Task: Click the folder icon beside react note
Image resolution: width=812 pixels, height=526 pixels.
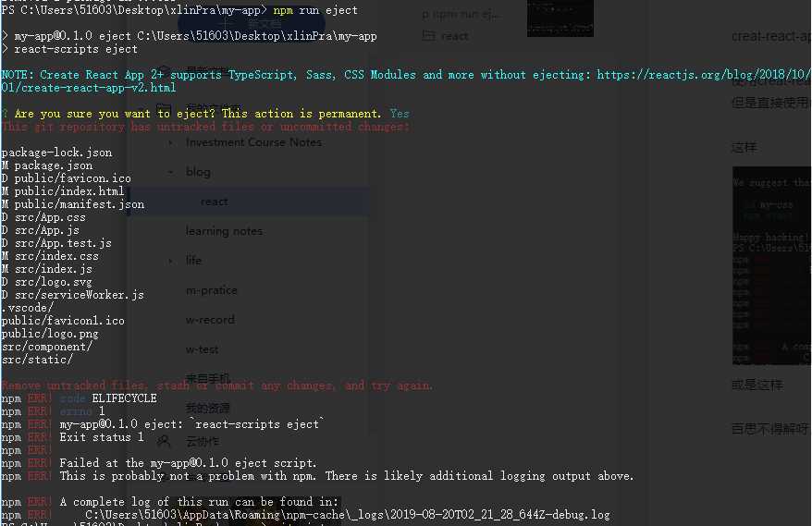Action: click(428, 36)
